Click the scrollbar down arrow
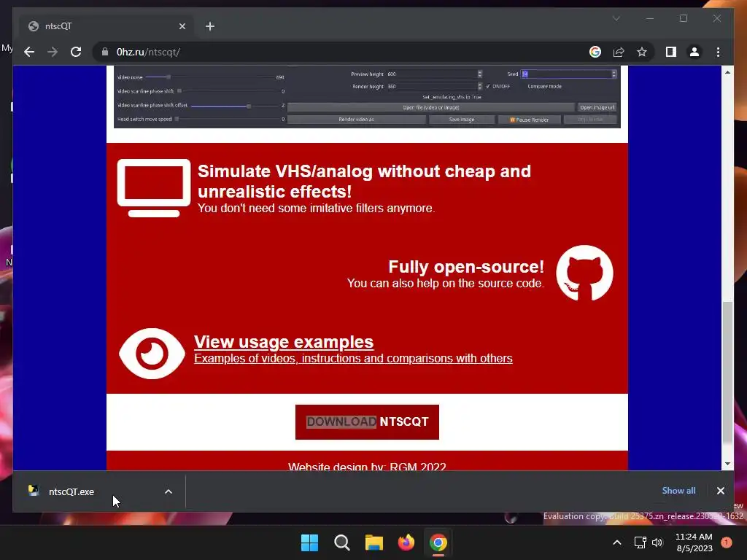This screenshot has height=560, width=747. [727, 463]
